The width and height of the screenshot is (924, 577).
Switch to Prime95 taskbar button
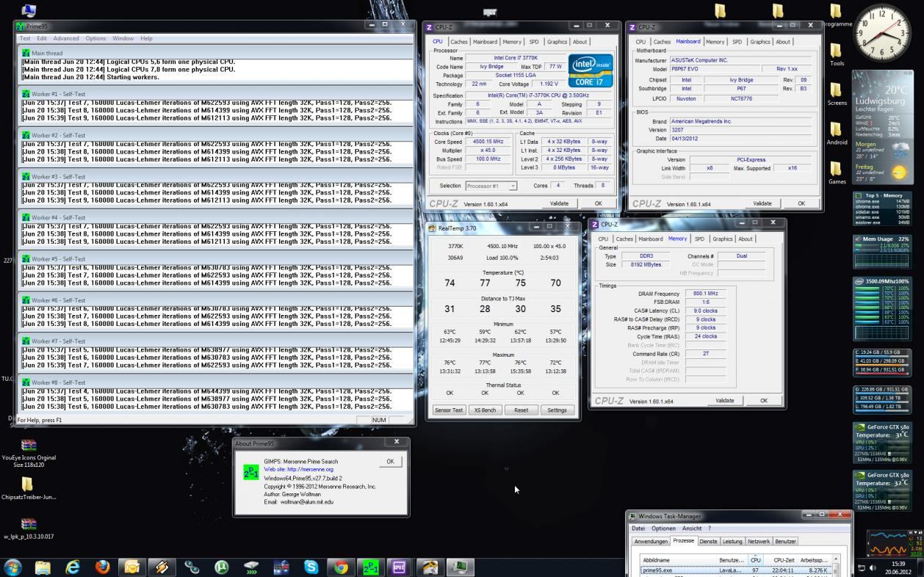point(371,567)
